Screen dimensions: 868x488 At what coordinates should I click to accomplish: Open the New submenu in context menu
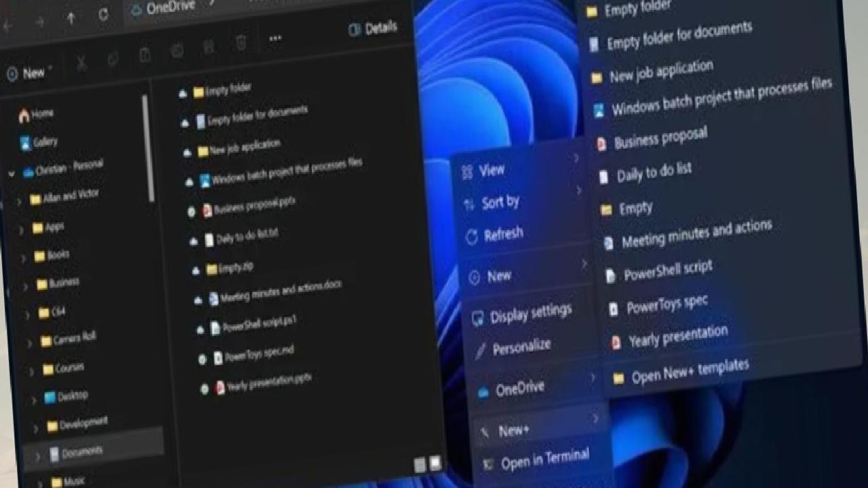tap(529, 272)
